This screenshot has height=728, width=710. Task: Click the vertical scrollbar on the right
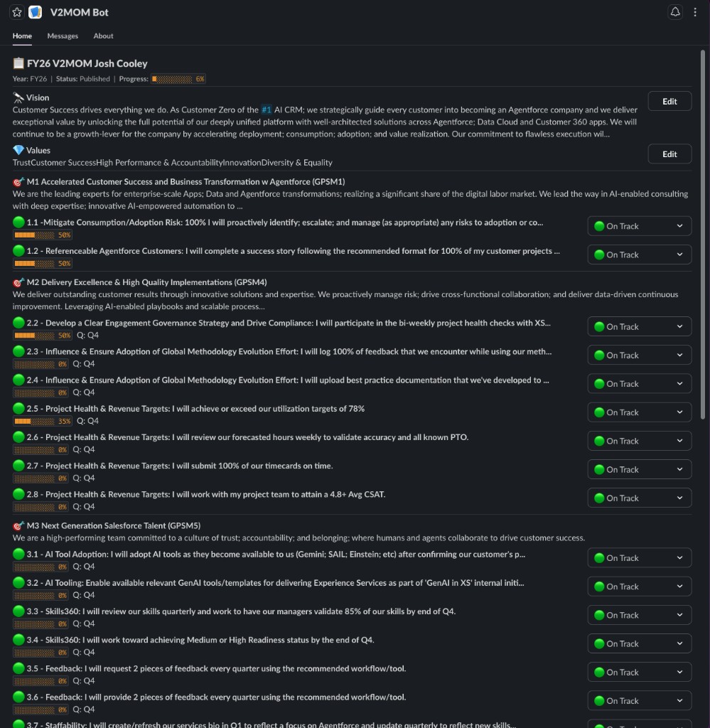[x=703, y=235]
